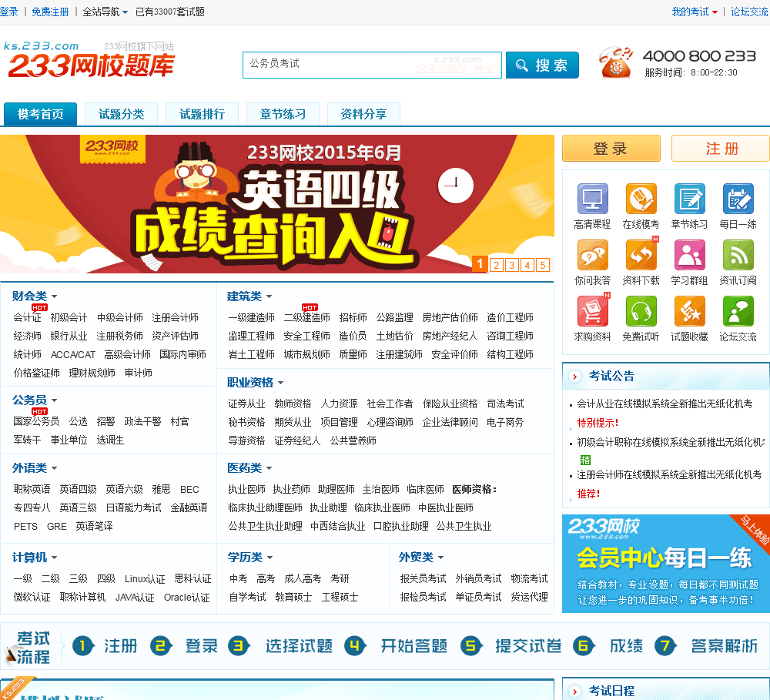The image size is (770, 700).
Task: Click the red telephone hotline icon
Action: [615, 63]
